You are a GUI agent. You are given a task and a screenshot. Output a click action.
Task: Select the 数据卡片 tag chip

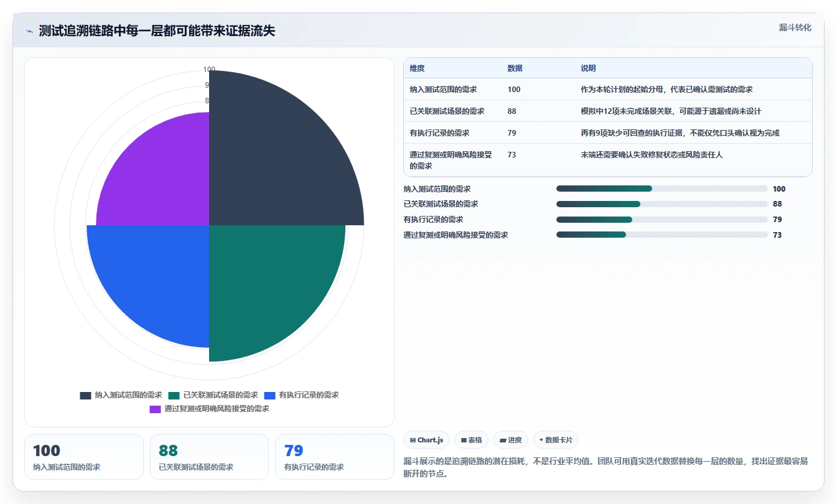pyautogui.click(x=556, y=440)
